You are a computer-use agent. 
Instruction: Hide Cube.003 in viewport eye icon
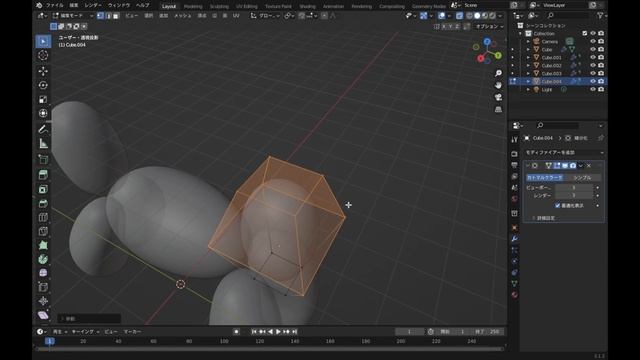593,73
